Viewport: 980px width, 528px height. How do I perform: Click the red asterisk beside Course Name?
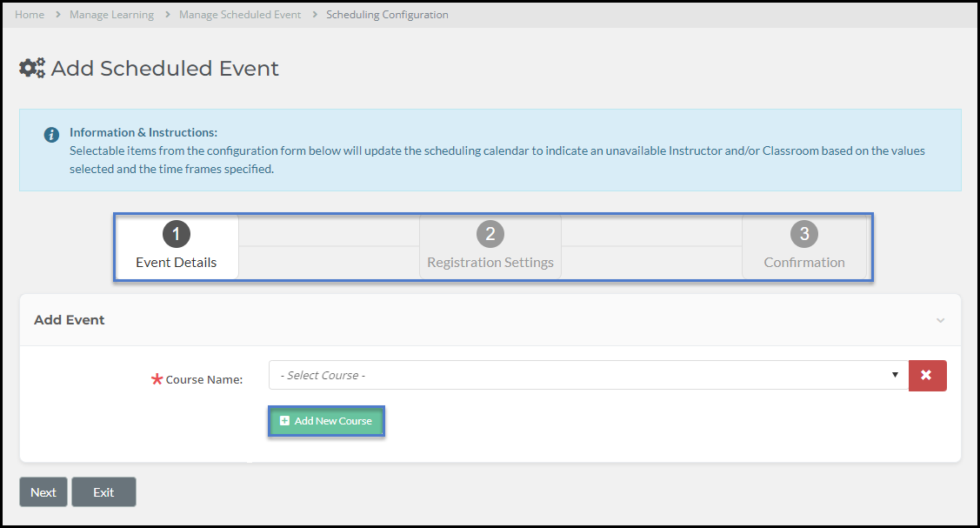[157, 379]
